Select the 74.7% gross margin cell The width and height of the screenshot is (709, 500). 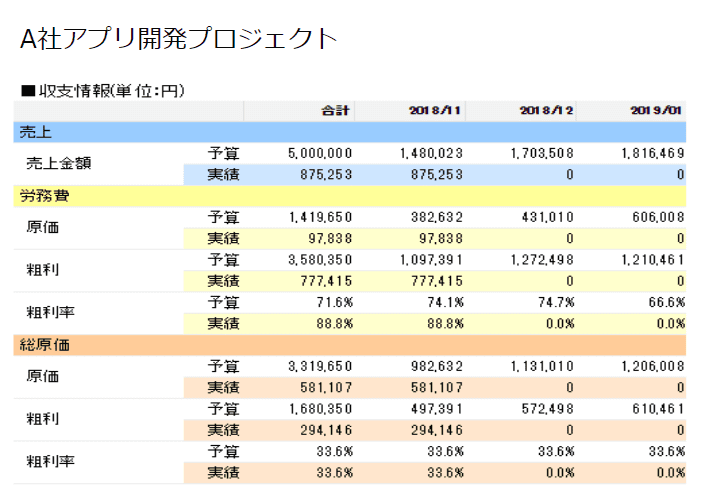(555, 302)
